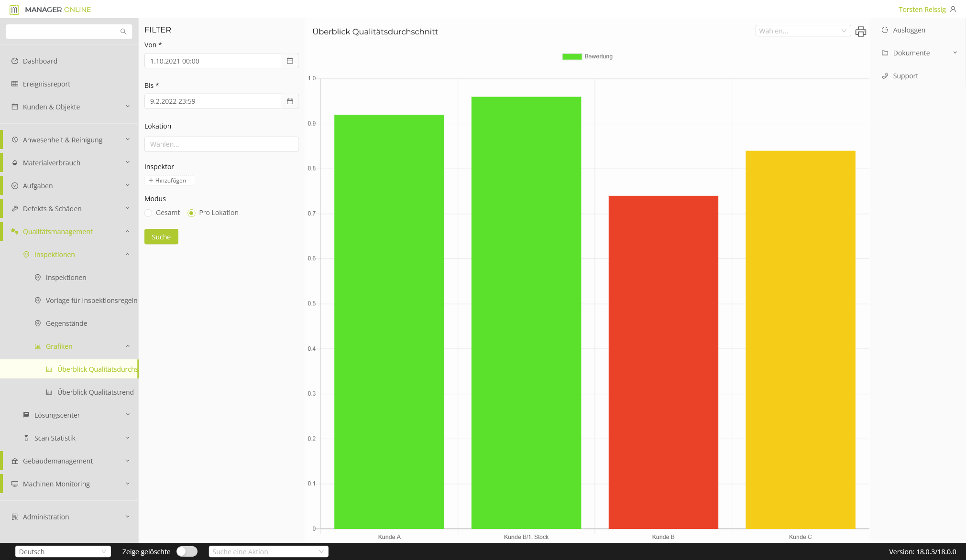
Task: Click the Lokation Wählen input field
Action: tap(221, 144)
